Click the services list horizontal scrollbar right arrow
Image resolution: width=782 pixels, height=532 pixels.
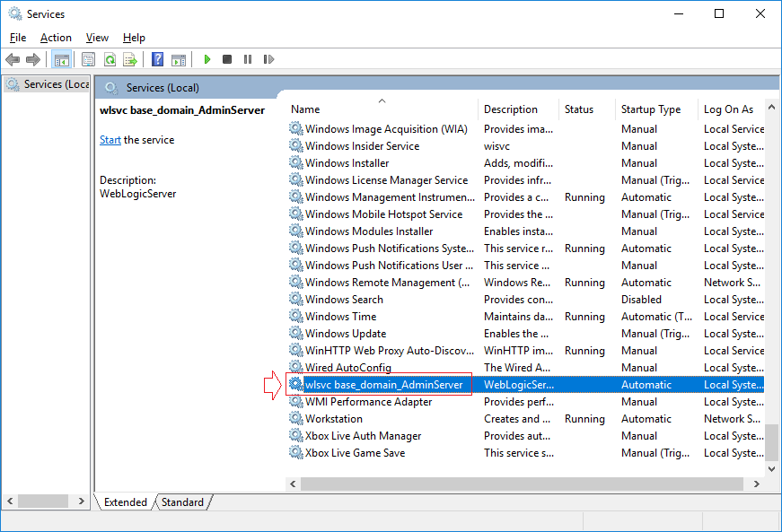pos(757,484)
